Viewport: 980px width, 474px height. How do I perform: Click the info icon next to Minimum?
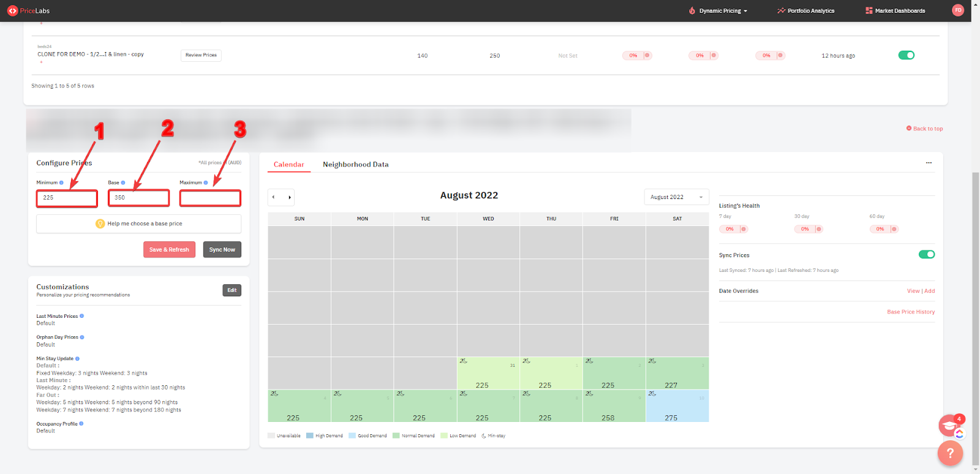point(61,182)
